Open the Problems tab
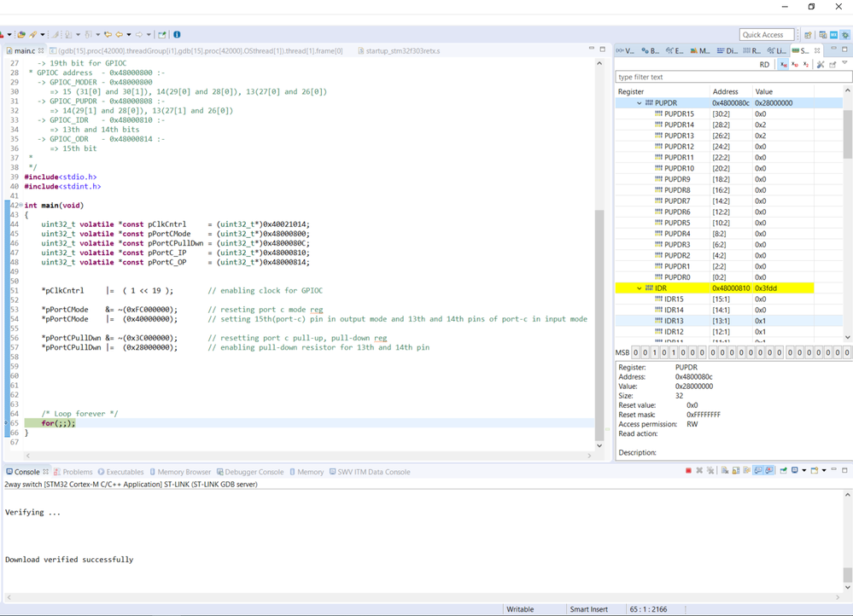The width and height of the screenshot is (853, 616). click(x=73, y=472)
